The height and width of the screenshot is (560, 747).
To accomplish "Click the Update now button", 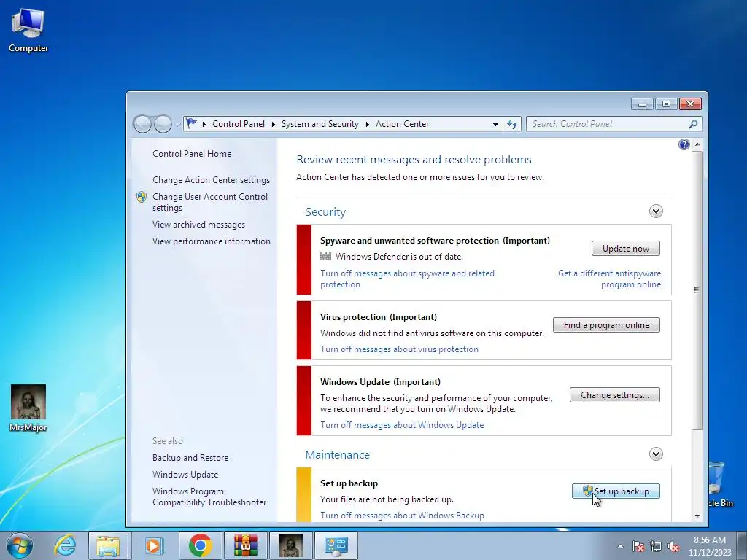I will coord(625,248).
